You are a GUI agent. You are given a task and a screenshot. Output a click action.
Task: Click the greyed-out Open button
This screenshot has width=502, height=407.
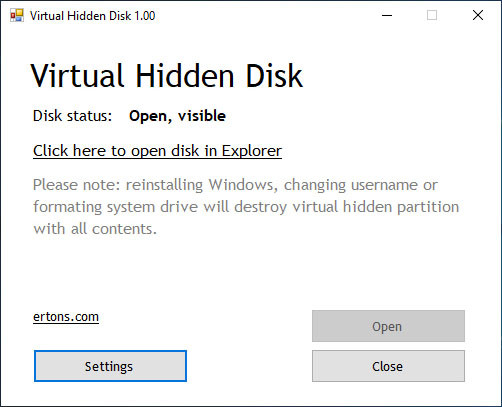(388, 326)
